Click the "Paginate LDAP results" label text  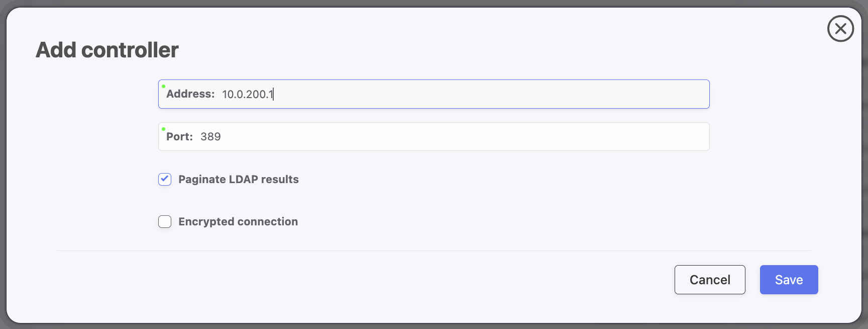click(x=239, y=180)
